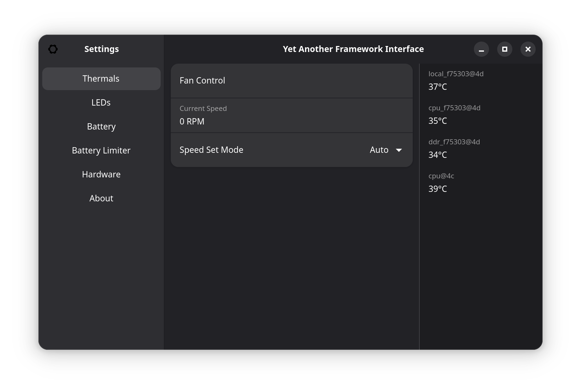The height and width of the screenshot is (392, 581).
Task: Select the Hardware section
Action: 101,174
